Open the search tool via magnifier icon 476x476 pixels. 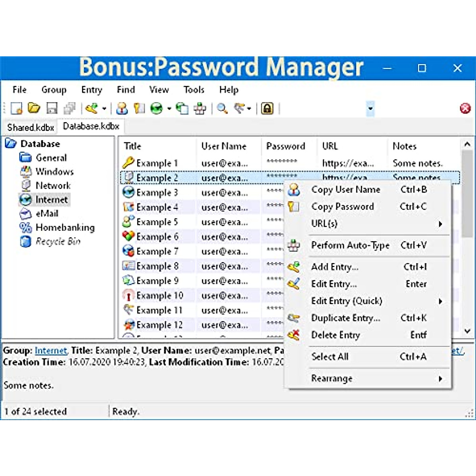coord(222,108)
